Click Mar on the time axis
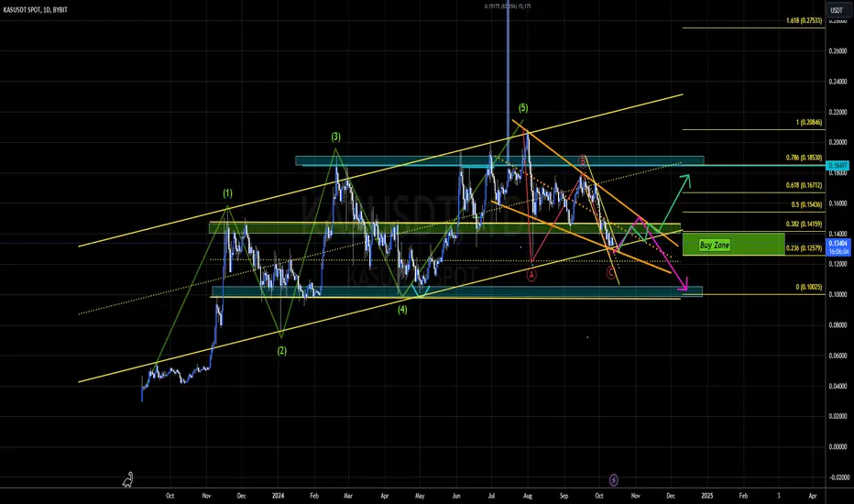Image resolution: width=854 pixels, height=504 pixels. point(348,496)
